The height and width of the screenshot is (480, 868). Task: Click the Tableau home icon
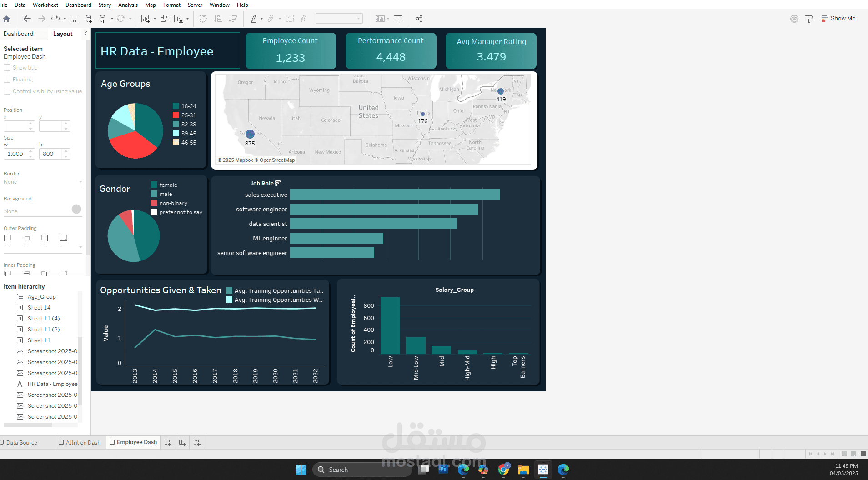coord(6,19)
